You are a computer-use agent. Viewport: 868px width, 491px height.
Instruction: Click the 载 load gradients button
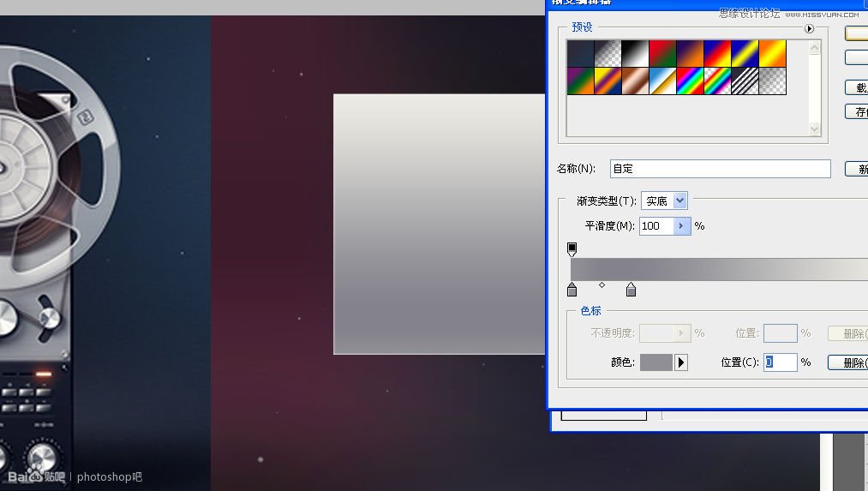[x=856, y=87]
